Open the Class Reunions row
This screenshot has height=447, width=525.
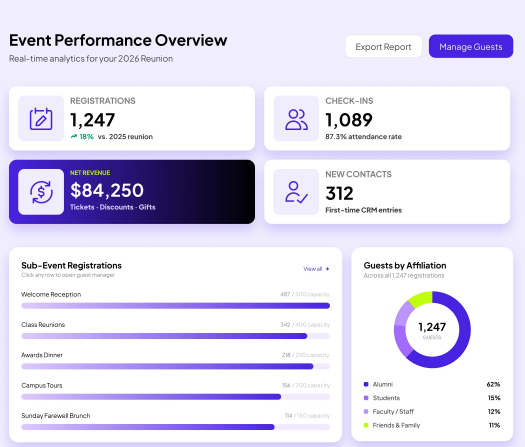[175, 330]
